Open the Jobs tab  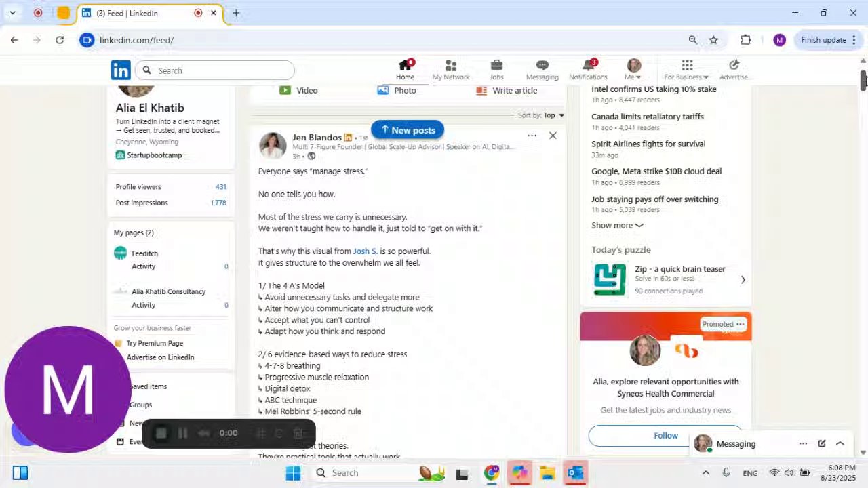click(496, 70)
